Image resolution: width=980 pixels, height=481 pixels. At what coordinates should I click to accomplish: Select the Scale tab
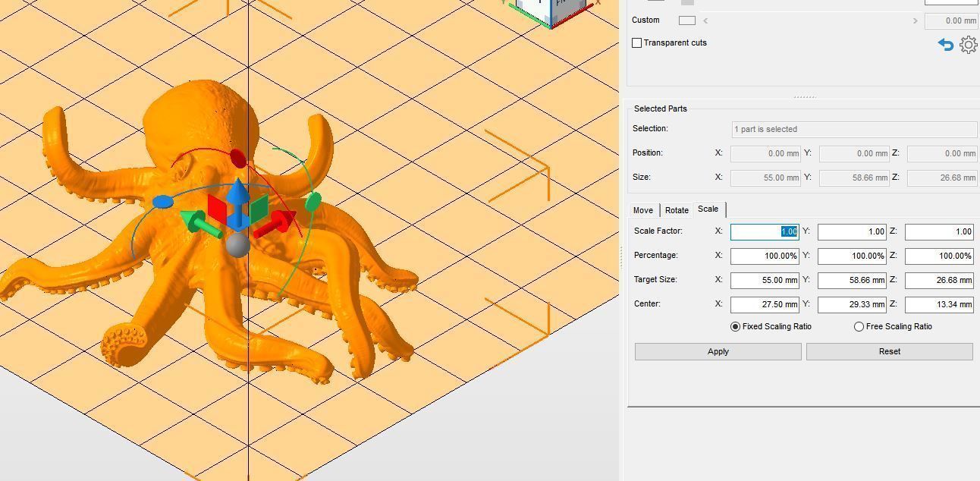coord(708,209)
